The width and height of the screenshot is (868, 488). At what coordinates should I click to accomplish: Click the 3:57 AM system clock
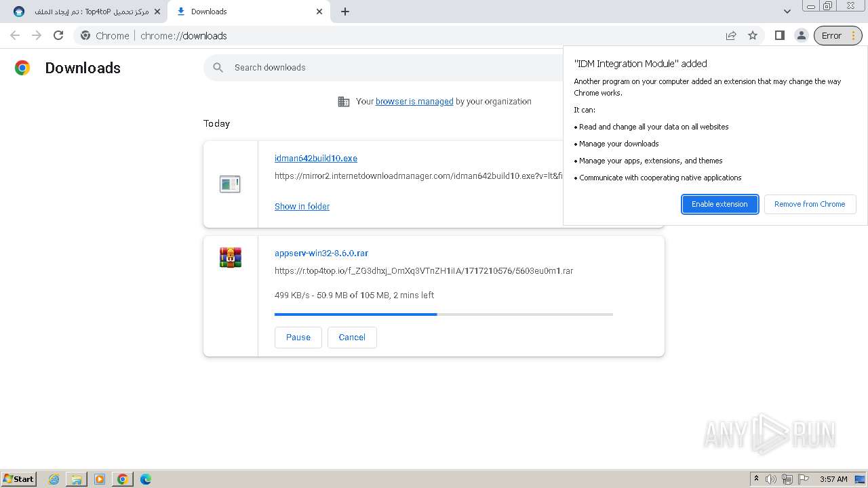pos(833,479)
